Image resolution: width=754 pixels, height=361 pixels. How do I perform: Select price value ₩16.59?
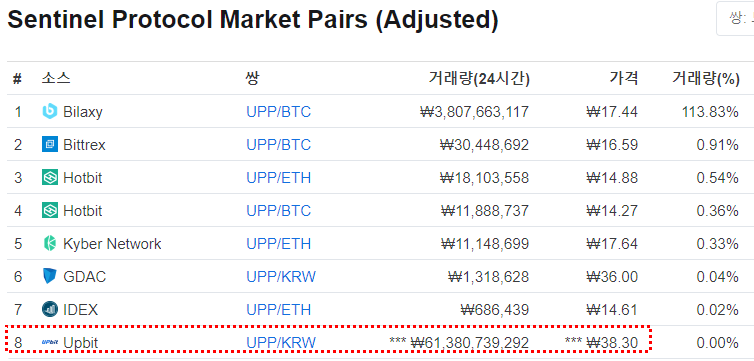click(612, 145)
